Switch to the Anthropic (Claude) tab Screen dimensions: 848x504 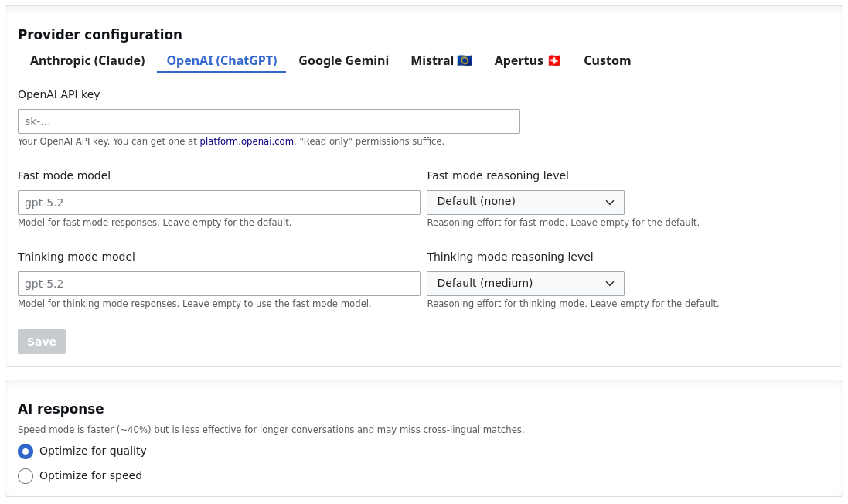87,60
